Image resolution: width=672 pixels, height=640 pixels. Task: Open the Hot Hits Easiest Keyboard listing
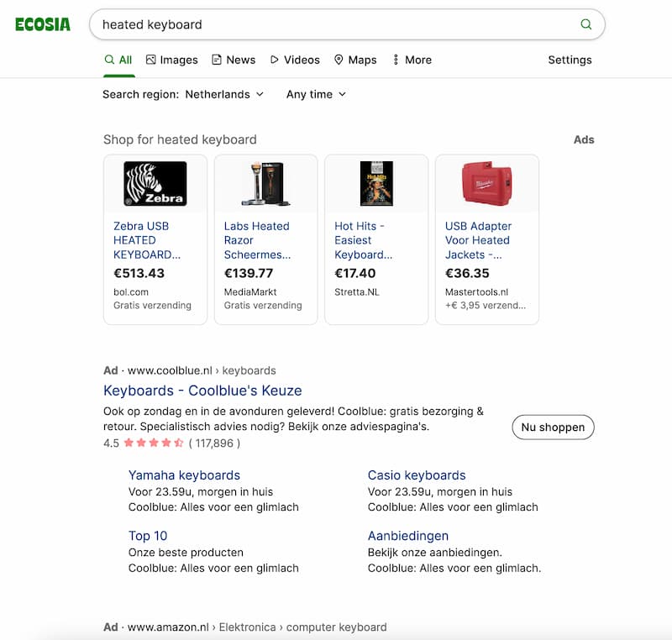(364, 240)
